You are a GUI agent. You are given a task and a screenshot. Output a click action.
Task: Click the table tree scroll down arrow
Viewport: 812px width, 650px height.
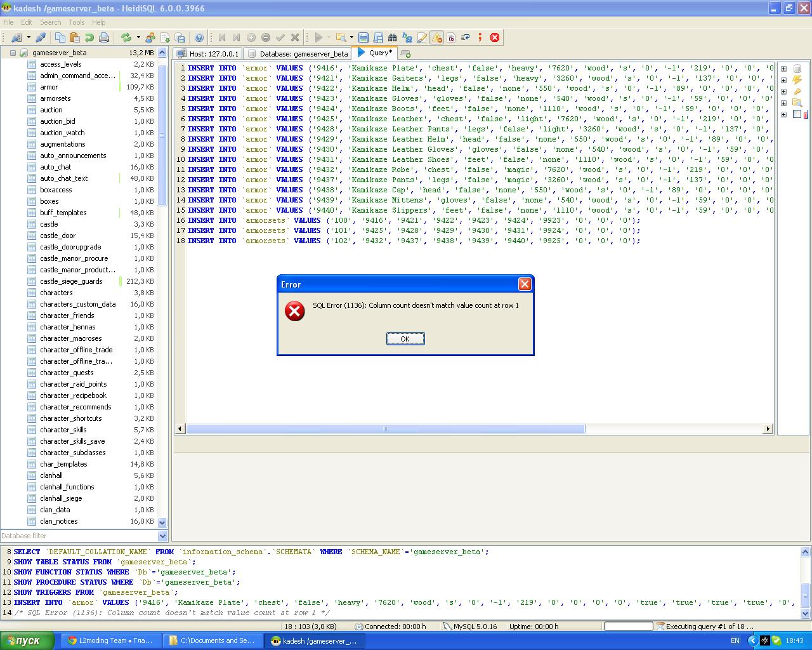click(x=162, y=522)
